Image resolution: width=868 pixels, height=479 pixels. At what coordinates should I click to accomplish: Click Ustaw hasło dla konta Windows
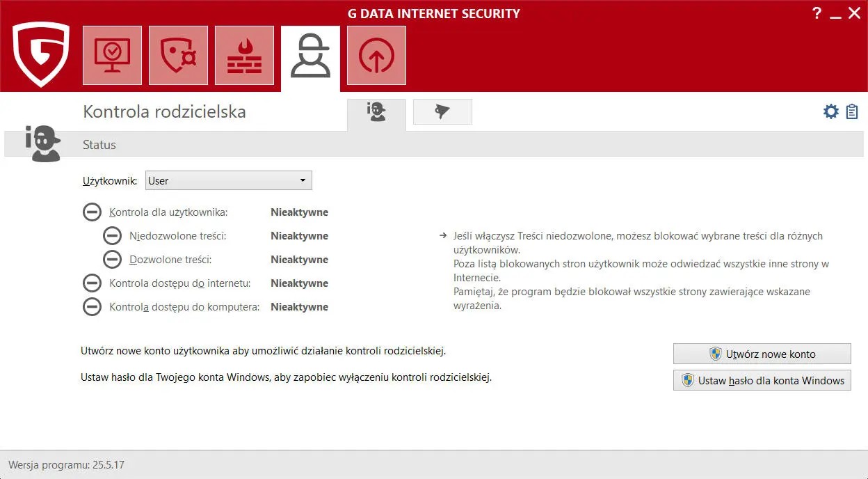pyautogui.click(x=762, y=380)
